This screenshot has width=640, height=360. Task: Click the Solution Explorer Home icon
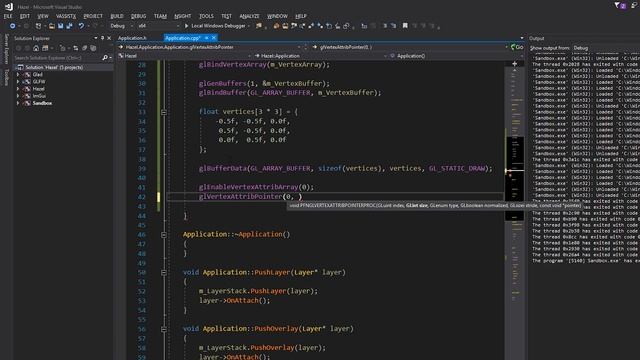(x=36, y=48)
